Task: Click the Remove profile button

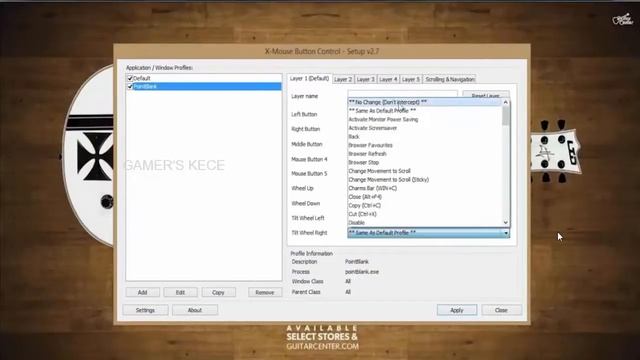Action: [x=265, y=292]
